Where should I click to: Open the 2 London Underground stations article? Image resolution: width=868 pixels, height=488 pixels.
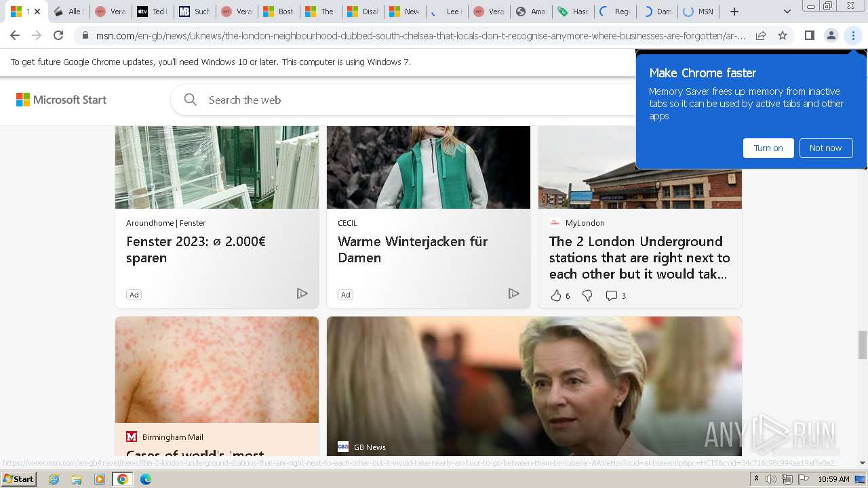(x=639, y=258)
